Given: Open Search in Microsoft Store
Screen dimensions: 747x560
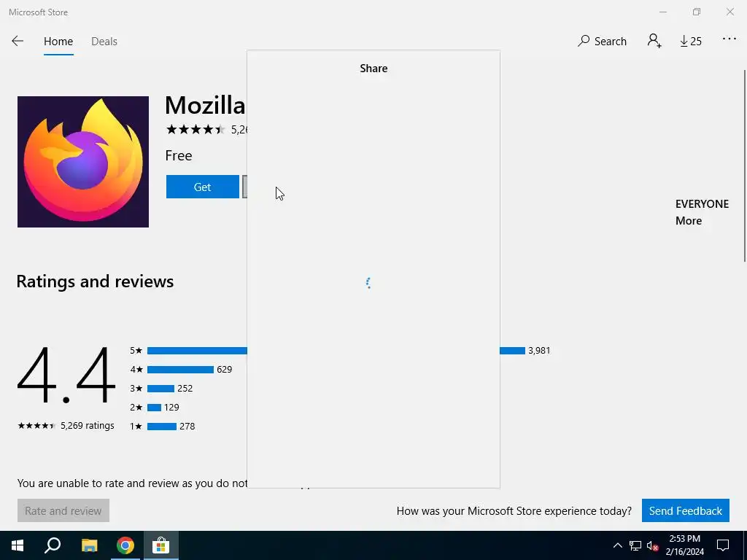Looking at the screenshot, I should coord(602,41).
